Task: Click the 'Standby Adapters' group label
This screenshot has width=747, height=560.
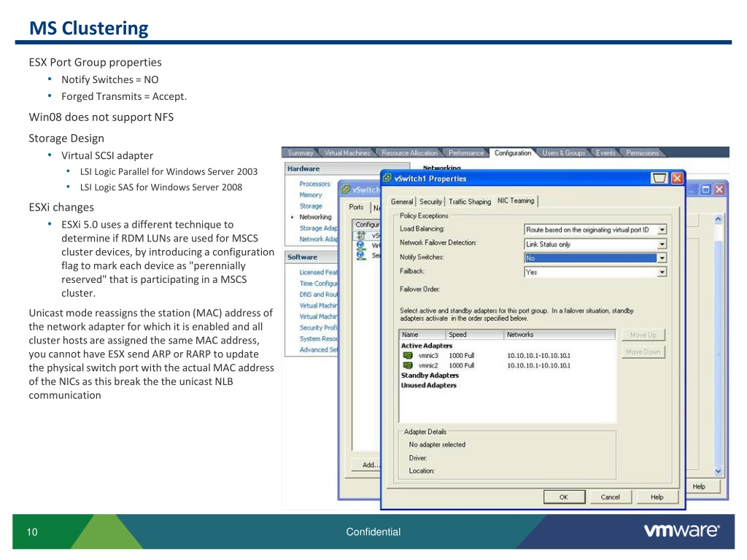Action: (x=430, y=376)
